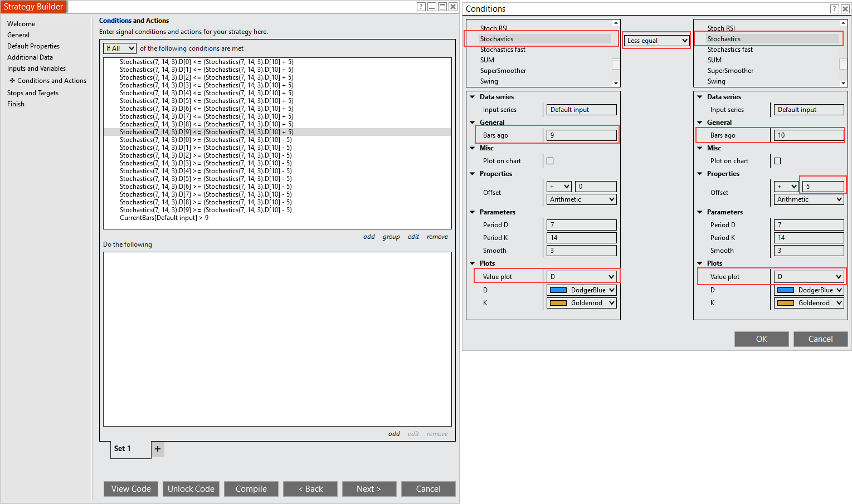
Task: Open Stops and Targets step
Action: 33,93
